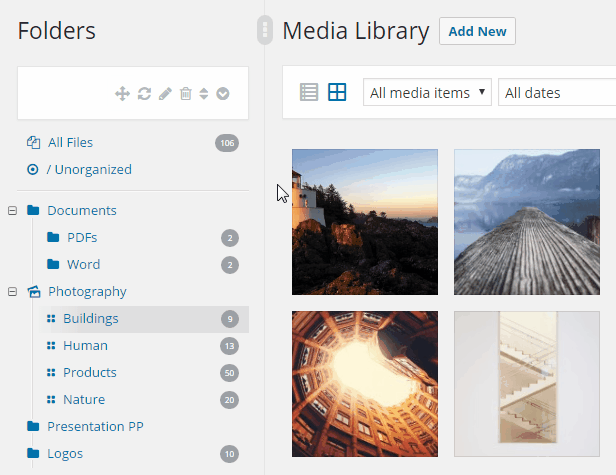Image resolution: width=616 pixels, height=475 pixels.
Task: Click the Add New button
Action: [477, 31]
